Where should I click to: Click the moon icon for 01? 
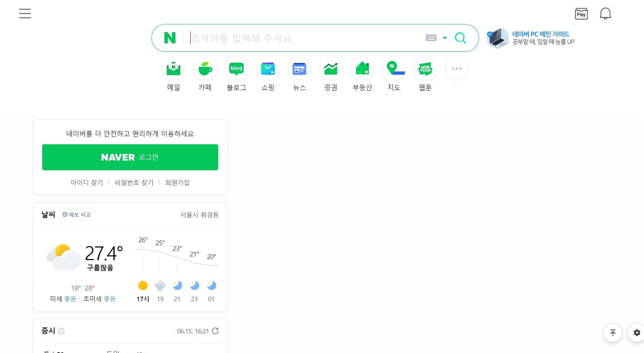[211, 285]
